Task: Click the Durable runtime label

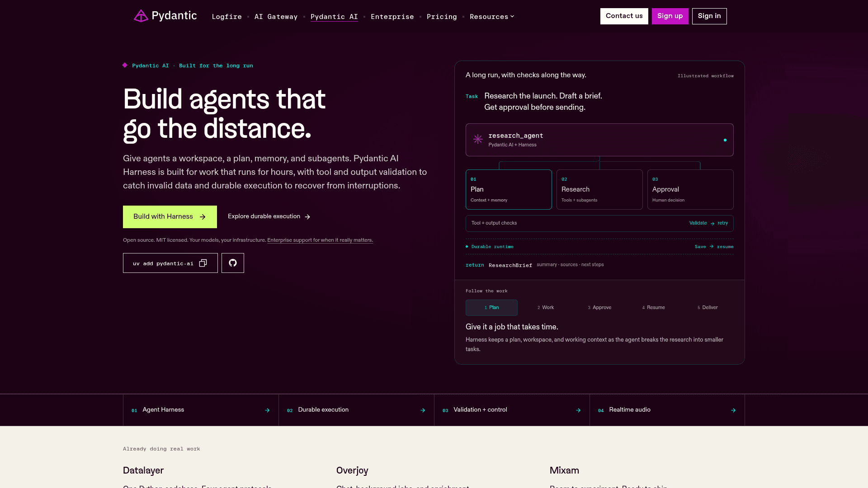Action: tap(492, 247)
